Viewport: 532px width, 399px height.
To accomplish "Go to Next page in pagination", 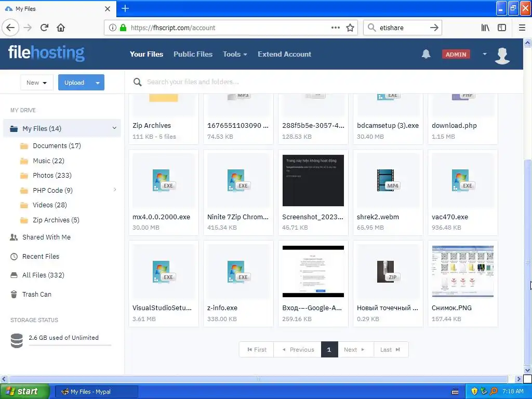I will [355, 350].
